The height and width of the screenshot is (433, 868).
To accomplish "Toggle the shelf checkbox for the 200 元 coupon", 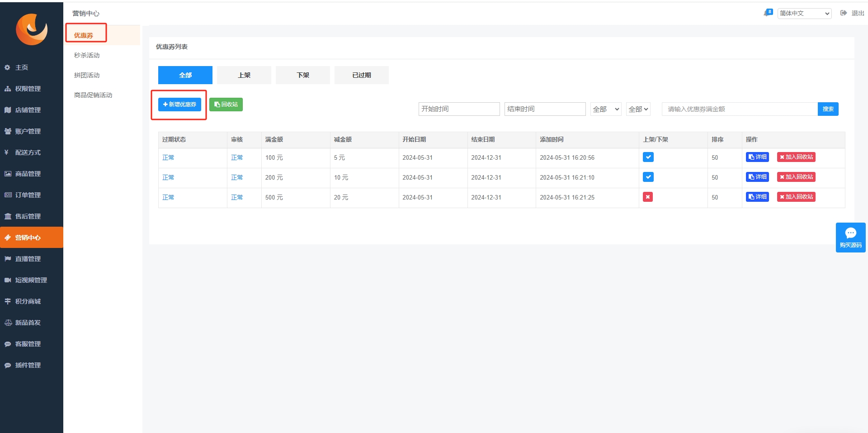I will (x=648, y=177).
